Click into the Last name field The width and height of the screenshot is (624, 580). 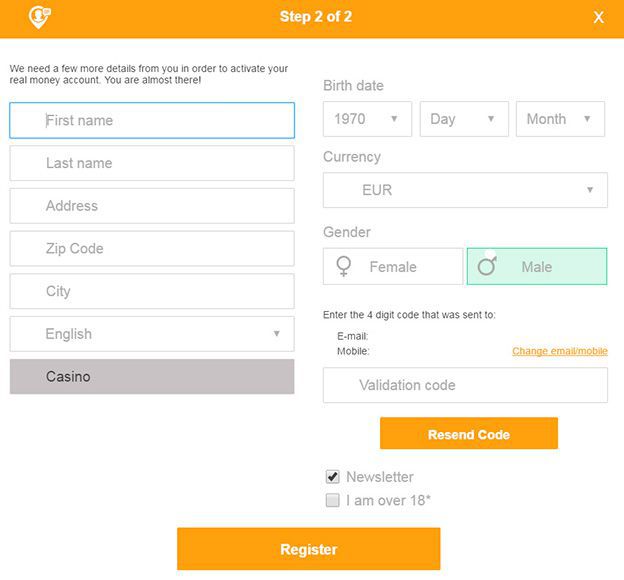coord(152,163)
